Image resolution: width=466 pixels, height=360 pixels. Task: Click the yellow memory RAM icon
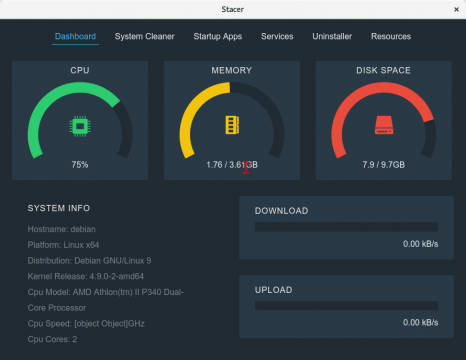tap(232, 125)
